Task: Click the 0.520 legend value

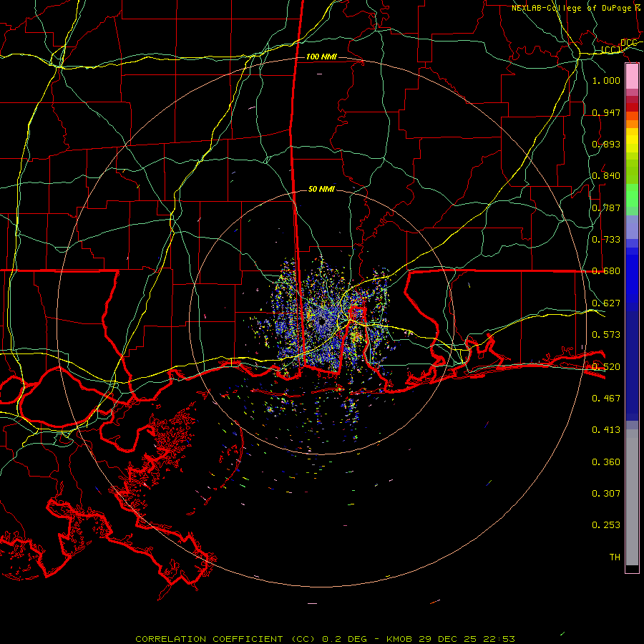Action: [606, 366]
